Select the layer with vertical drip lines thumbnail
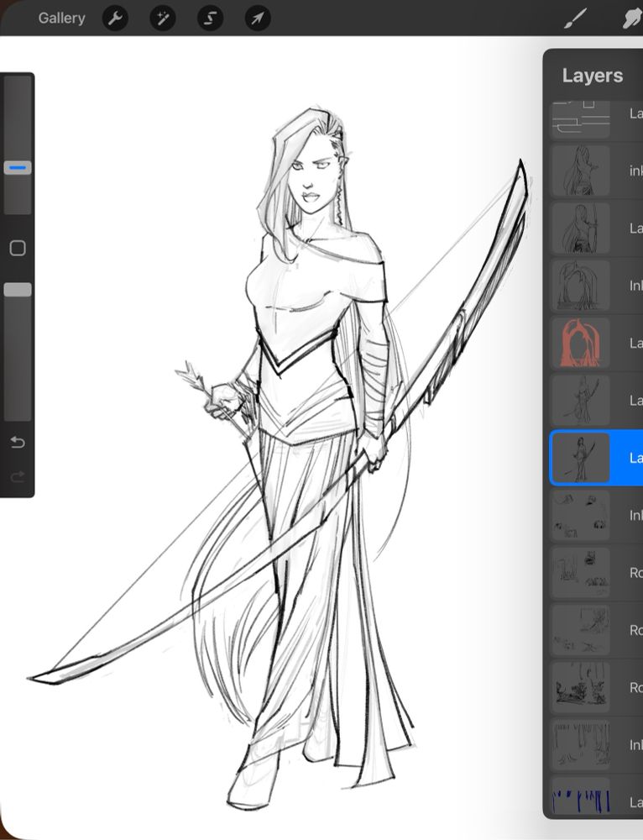 tap(597, 744)
